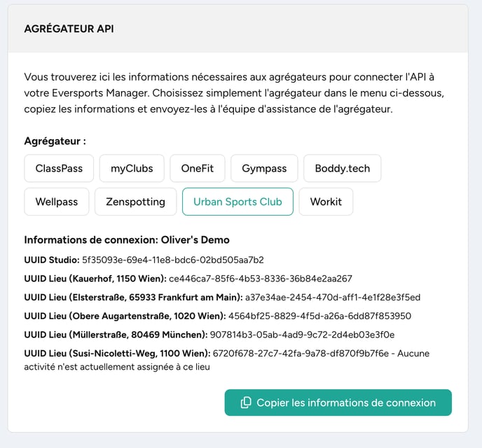
Task: Select the myClubs aggregator
Action: tap(132, 168)
